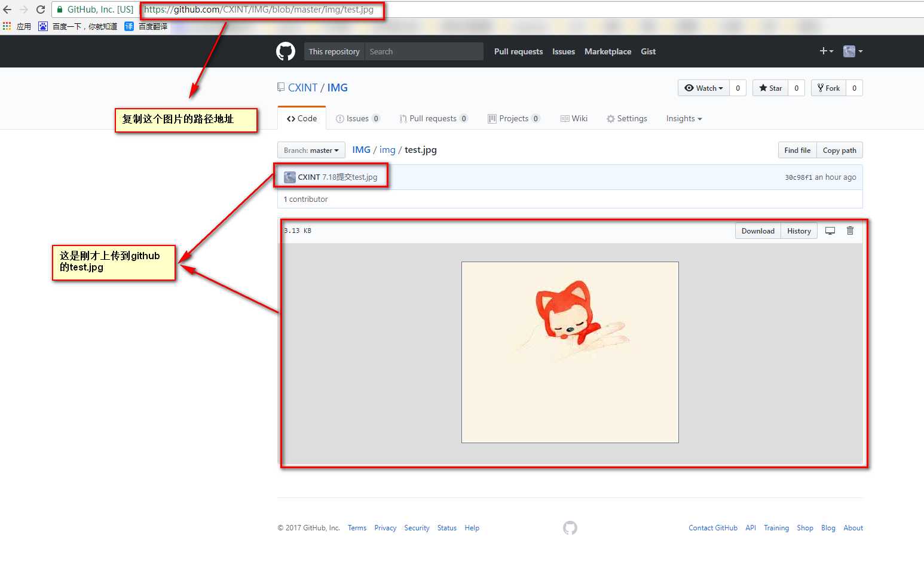Click the GitHub octocat logo in header

[286, 51]
